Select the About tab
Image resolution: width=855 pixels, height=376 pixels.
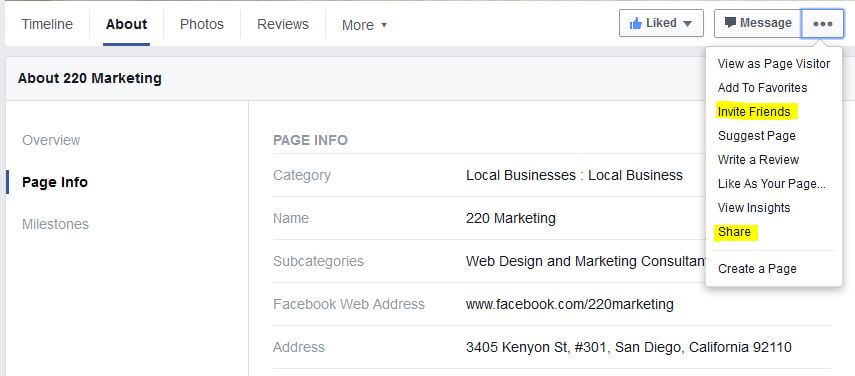click(x=127, y=24)
